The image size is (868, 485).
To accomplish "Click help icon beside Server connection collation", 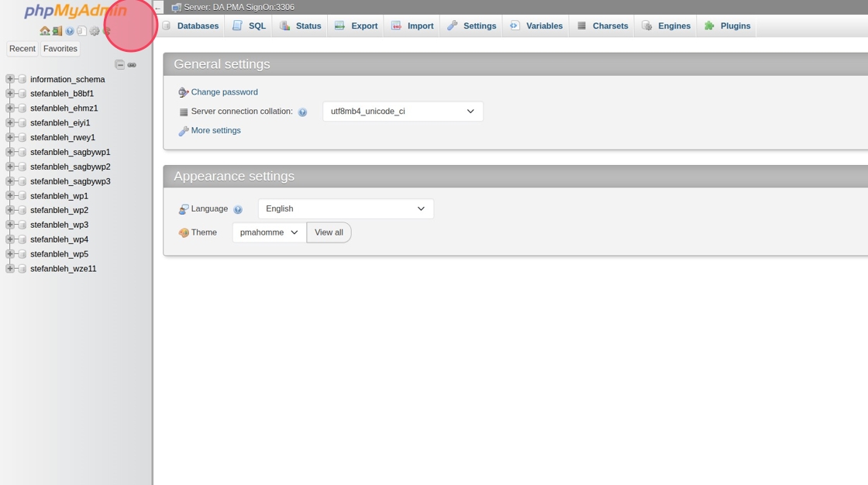I will 302,112.
